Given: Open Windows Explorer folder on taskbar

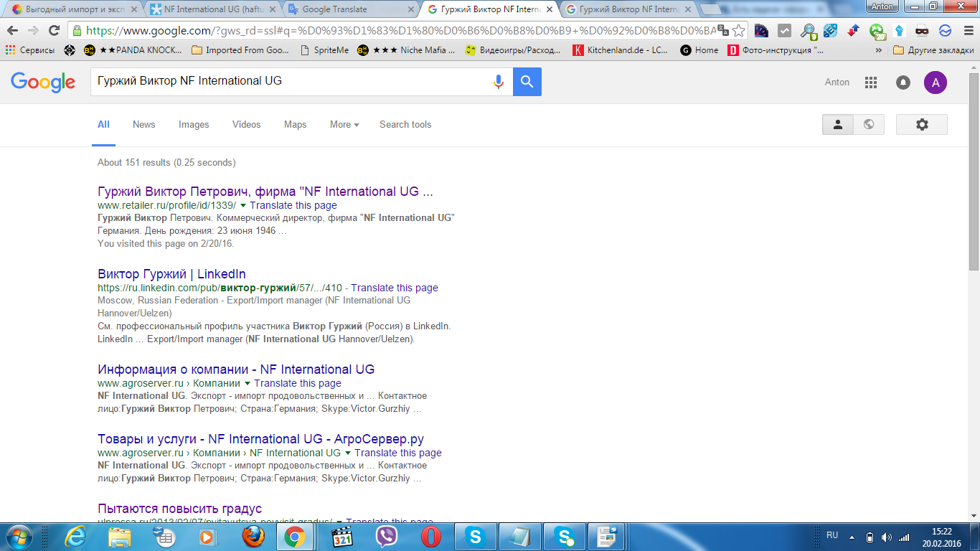Looking at the screenshot, I should (x=120, y=537).
